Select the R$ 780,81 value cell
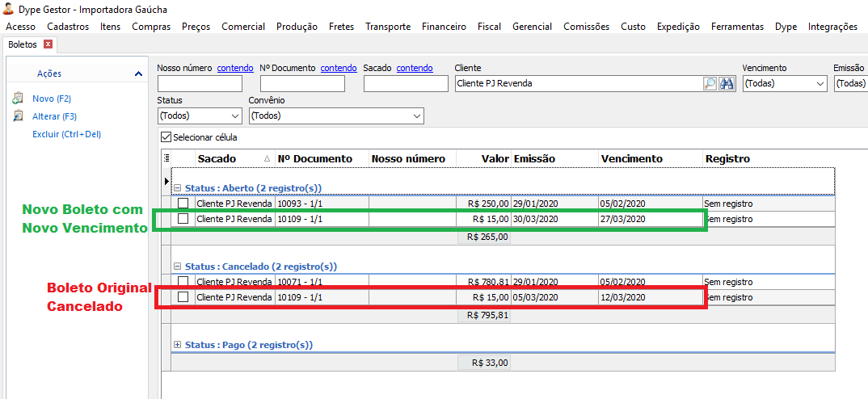This screenshot has height=399, width=868. [484, 282]
